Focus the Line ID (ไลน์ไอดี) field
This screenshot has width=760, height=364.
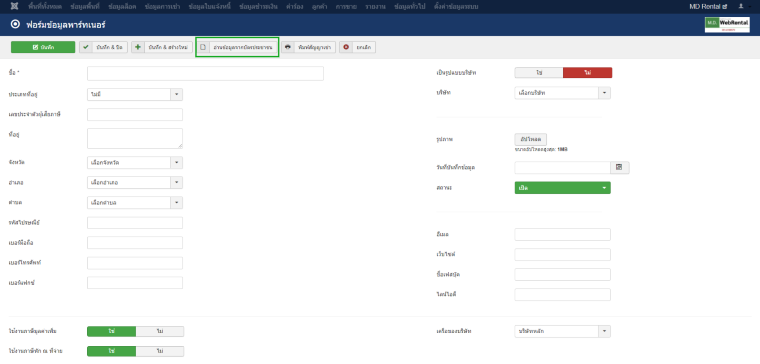563,294
